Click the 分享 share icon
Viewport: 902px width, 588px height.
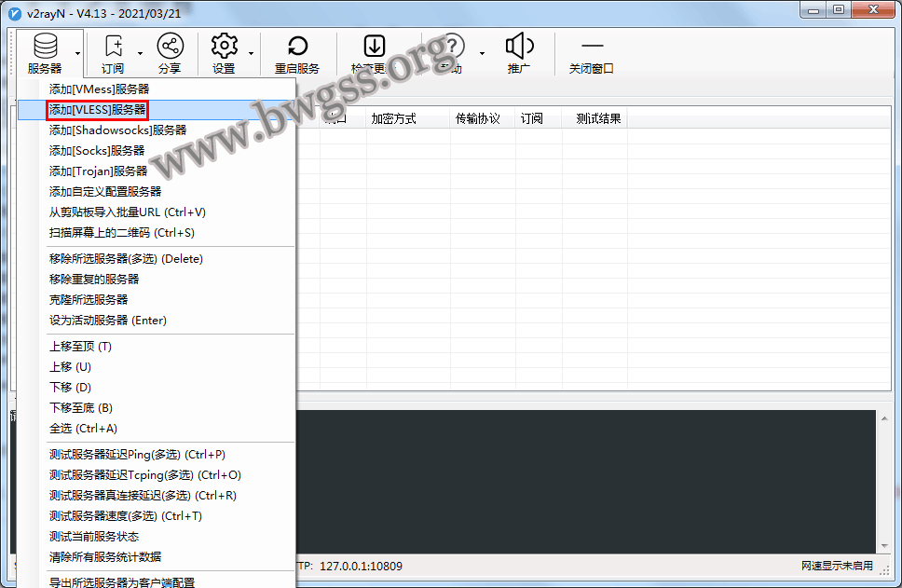click(171, 46)
